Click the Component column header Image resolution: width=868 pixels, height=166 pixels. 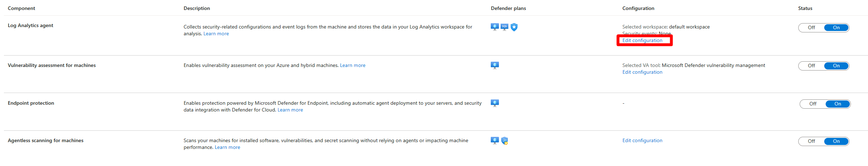[21, 8]
